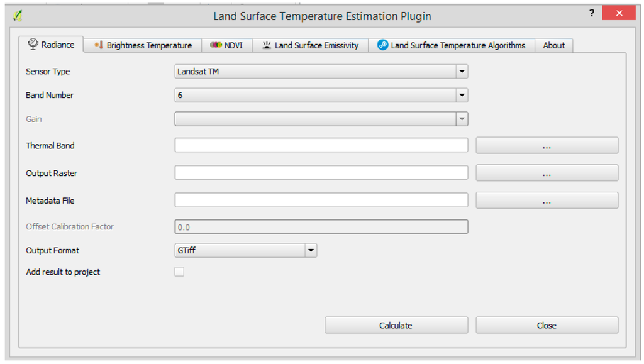Browse for the Output Raster location
Screen dimensions: 644x364
pos(547,173)
